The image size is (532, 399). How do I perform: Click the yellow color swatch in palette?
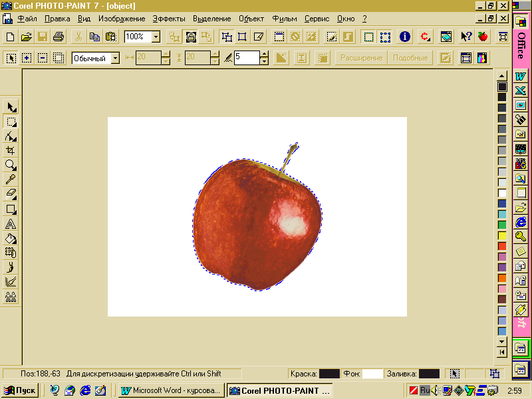(x=502, y=235)
